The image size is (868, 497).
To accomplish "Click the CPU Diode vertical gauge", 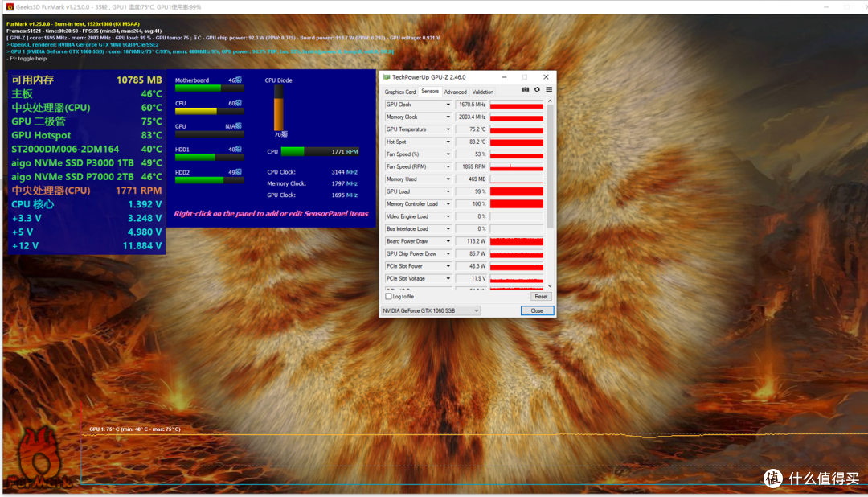I will coord(278,108).
